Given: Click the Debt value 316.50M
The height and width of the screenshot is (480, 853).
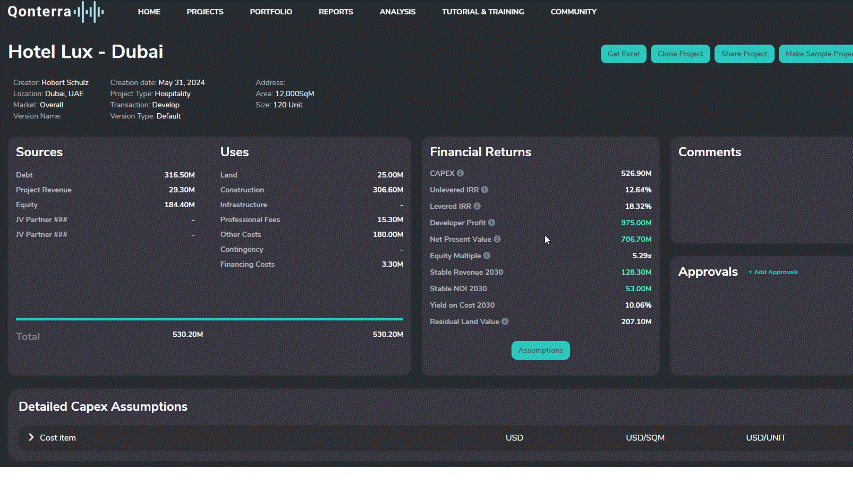Looking at the screenshot, I should [180, 175].
